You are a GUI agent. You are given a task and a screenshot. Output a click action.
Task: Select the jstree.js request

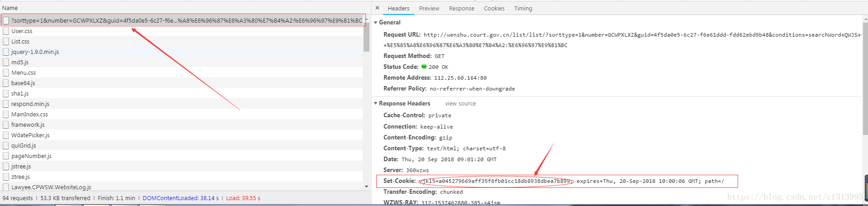point(182,166)
